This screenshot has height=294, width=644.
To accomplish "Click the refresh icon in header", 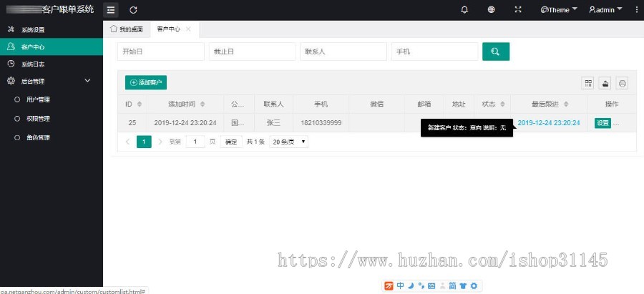I will point(133,10).
